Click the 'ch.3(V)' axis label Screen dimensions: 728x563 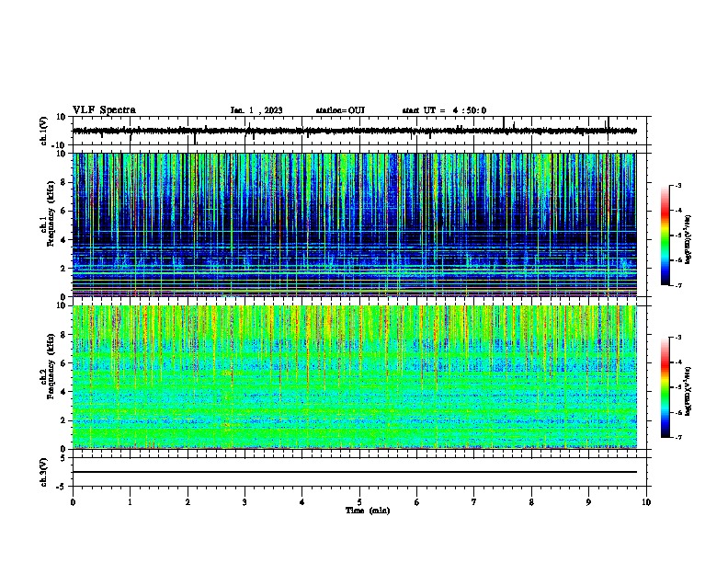44,472
